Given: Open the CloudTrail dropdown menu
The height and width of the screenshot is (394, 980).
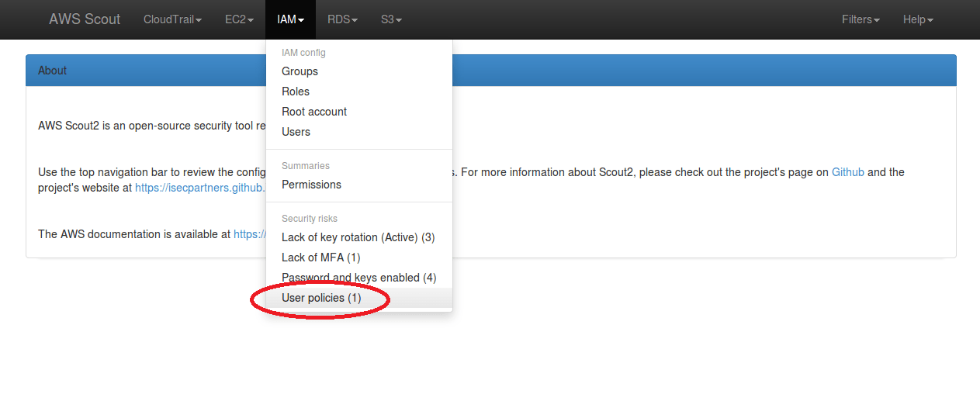Looking at the screenshot, I should (172, 19).
